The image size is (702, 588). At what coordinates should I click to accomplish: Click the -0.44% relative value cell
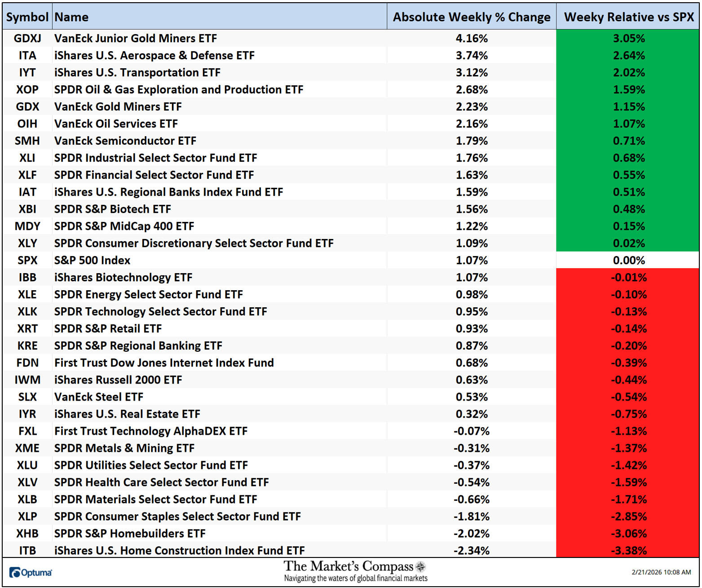[x=629, y=380]
